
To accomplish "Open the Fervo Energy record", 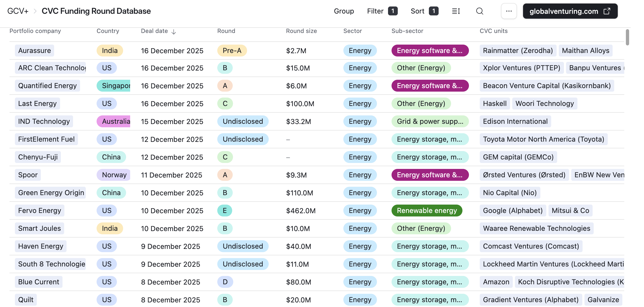I will (x=40, y=211).
